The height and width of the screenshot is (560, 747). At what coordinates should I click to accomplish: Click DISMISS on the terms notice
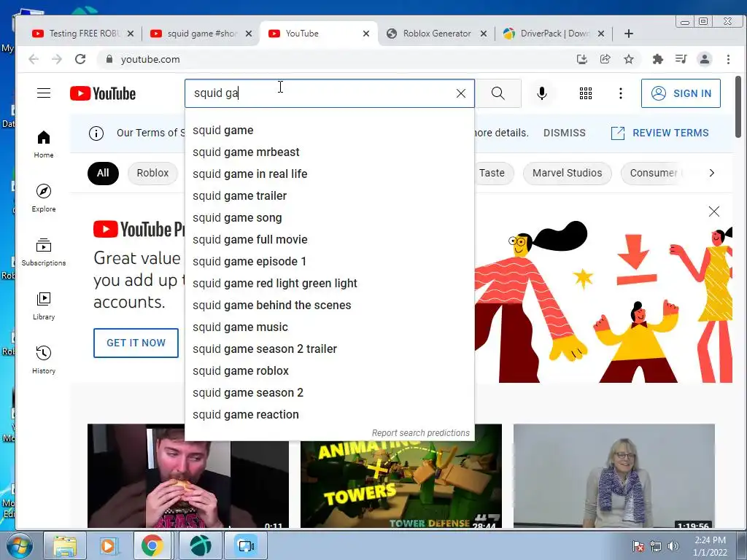[x=565, y=133]
